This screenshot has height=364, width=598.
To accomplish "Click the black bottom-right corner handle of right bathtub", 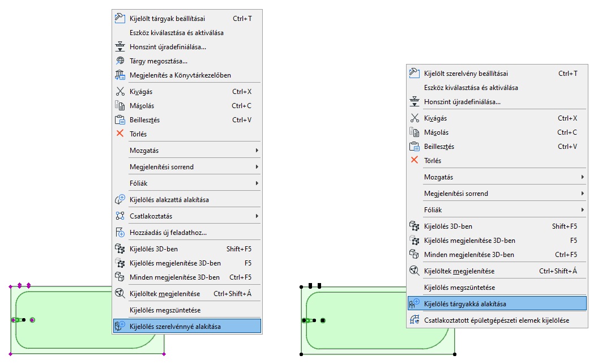I will point(455,354).
